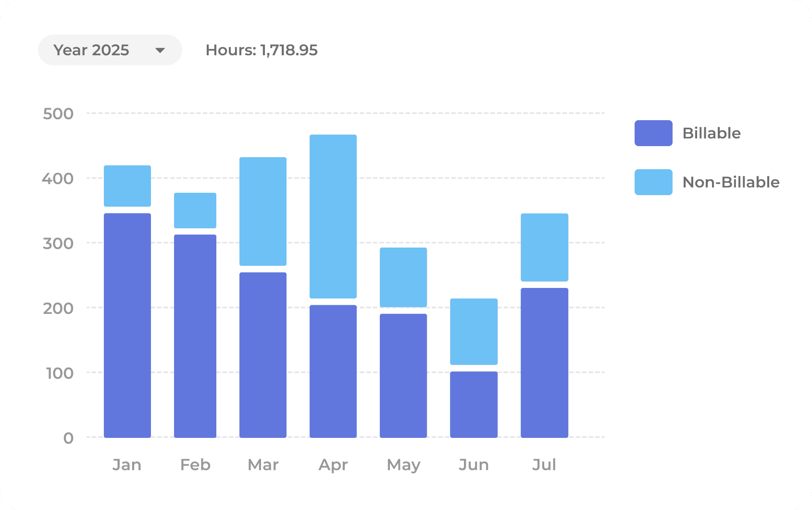Click the Apr axis label
The image size is (812, 510).
333,464
